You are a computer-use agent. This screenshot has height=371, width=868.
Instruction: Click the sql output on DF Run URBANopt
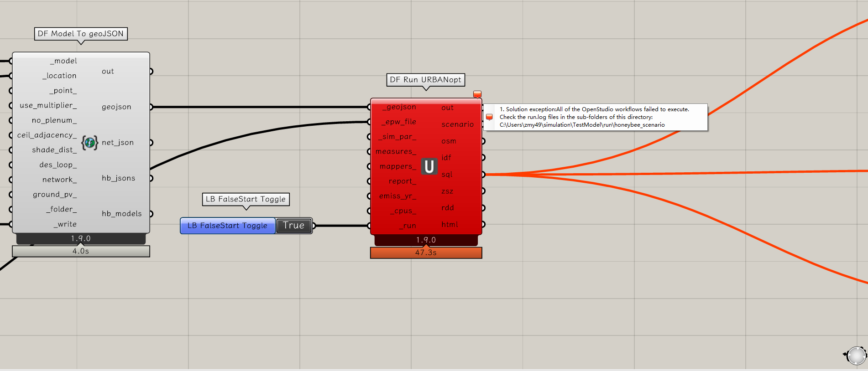447,175
